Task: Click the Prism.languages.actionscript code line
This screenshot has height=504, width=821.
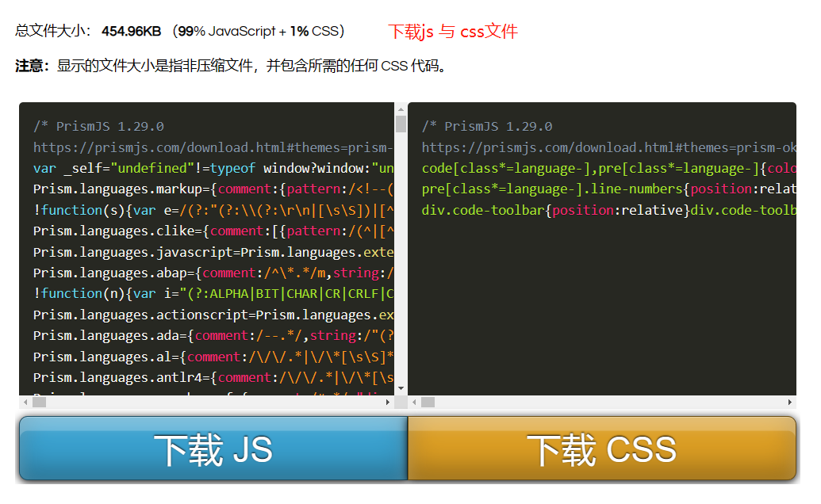Action: point(213,315)
